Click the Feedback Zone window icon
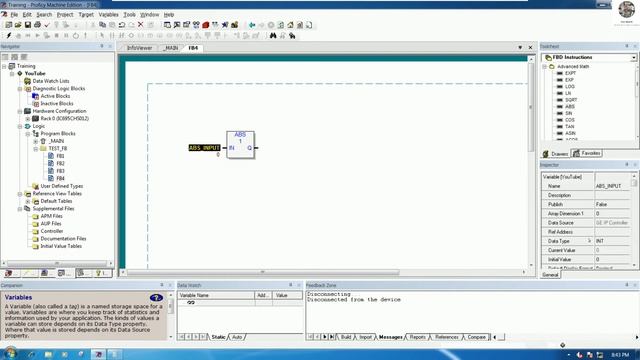This screenshot has height=360, width=640. [x=177, y=25]
